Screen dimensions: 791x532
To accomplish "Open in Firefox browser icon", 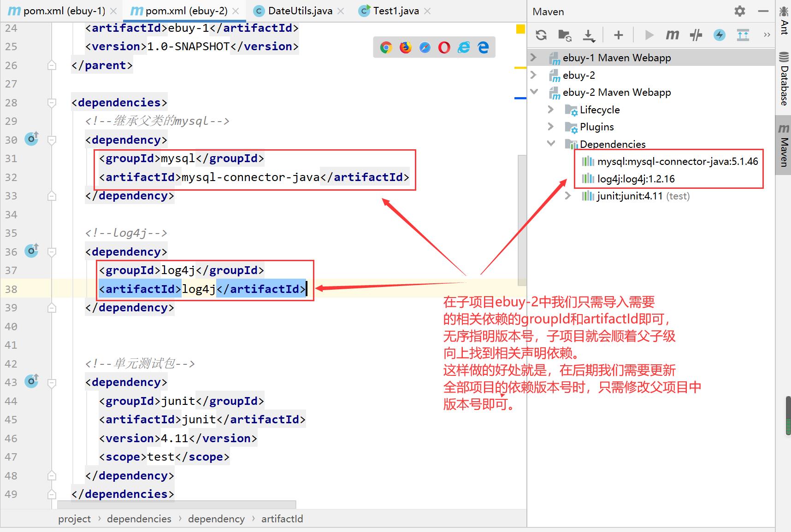I will click(x=406, y=47).
